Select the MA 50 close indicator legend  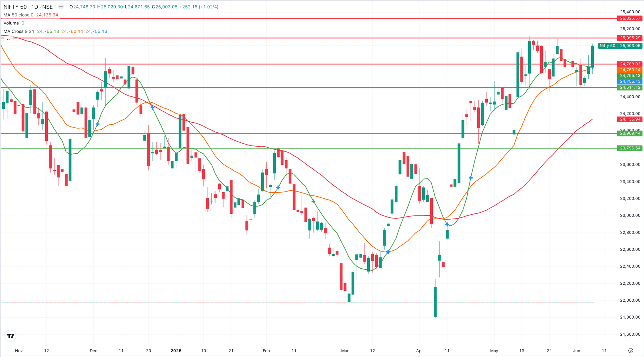[x=18, y=15]
